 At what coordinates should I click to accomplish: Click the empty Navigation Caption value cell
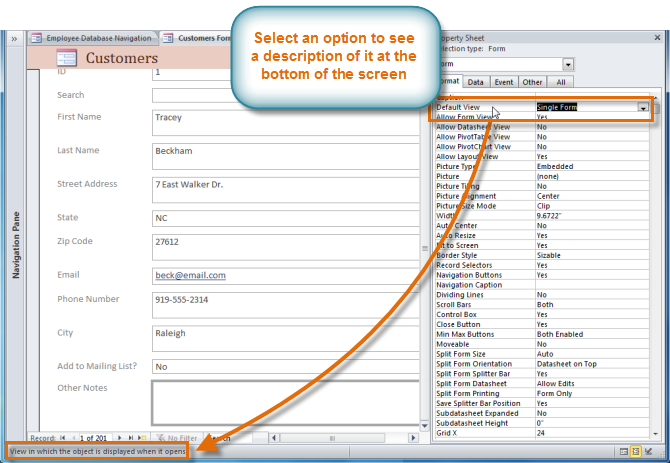pyautogui.click(x=592, y=285)
